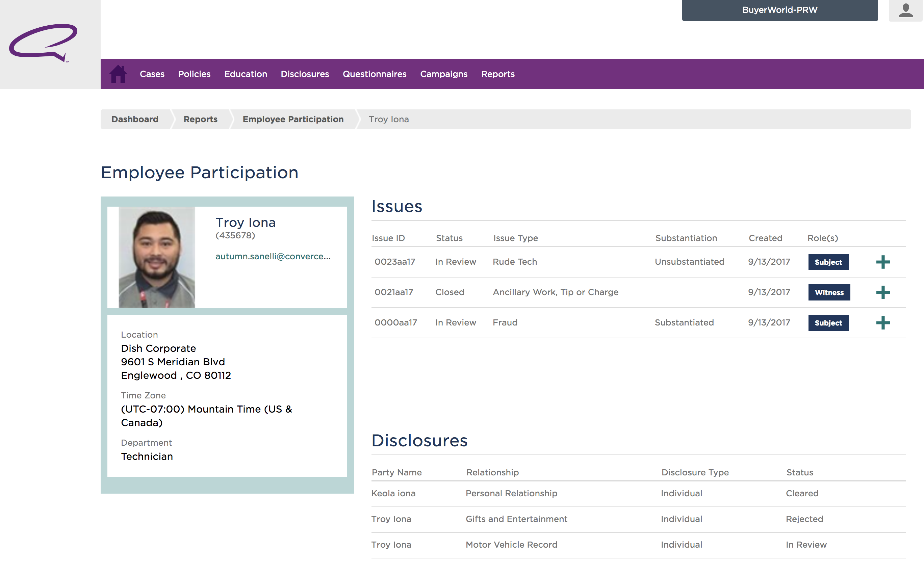Click the Witness role badge
The image size is (924, 576).
(x=829, y=293)
